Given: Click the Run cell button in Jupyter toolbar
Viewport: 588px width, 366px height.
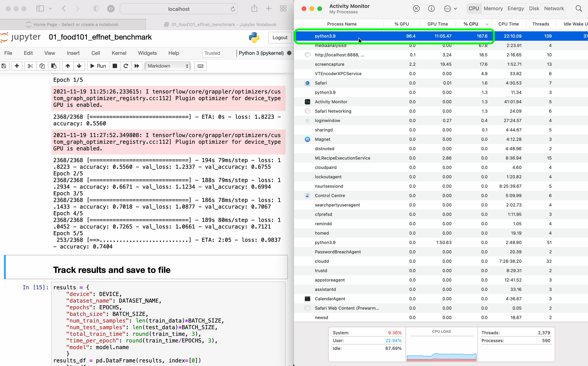Looking at the screenshot, I should [97, 66].
